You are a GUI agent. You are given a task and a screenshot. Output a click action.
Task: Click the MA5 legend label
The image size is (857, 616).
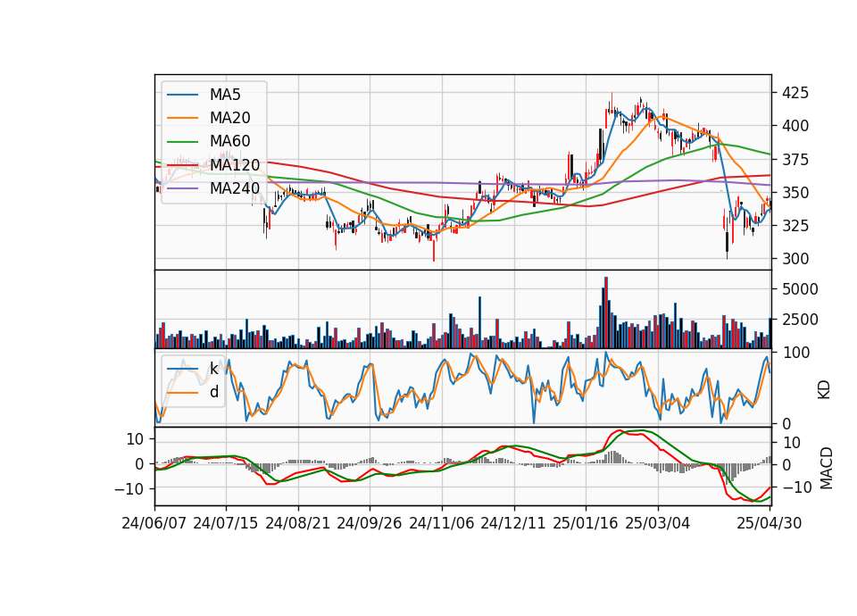[225, 95]
